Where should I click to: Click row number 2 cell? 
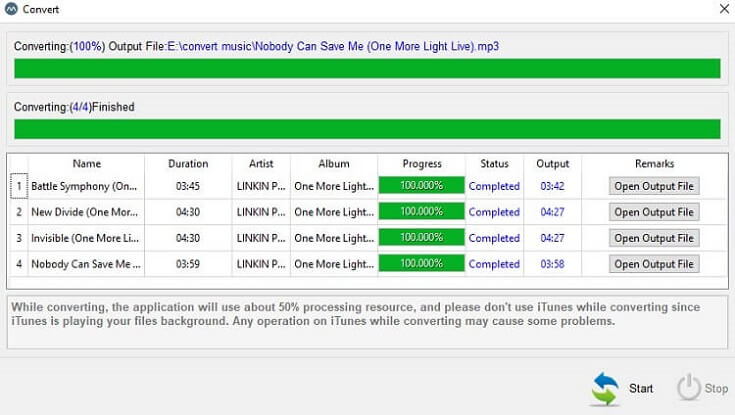point(19,212)
